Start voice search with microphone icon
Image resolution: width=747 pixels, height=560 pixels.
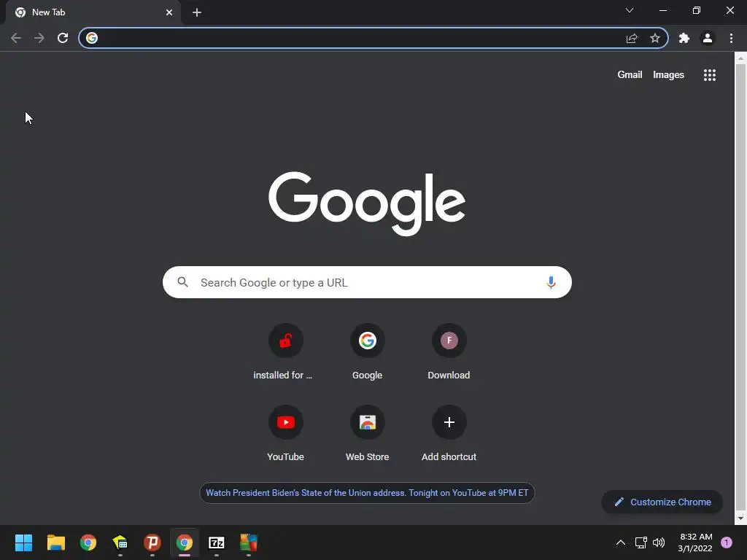[551, 282]
